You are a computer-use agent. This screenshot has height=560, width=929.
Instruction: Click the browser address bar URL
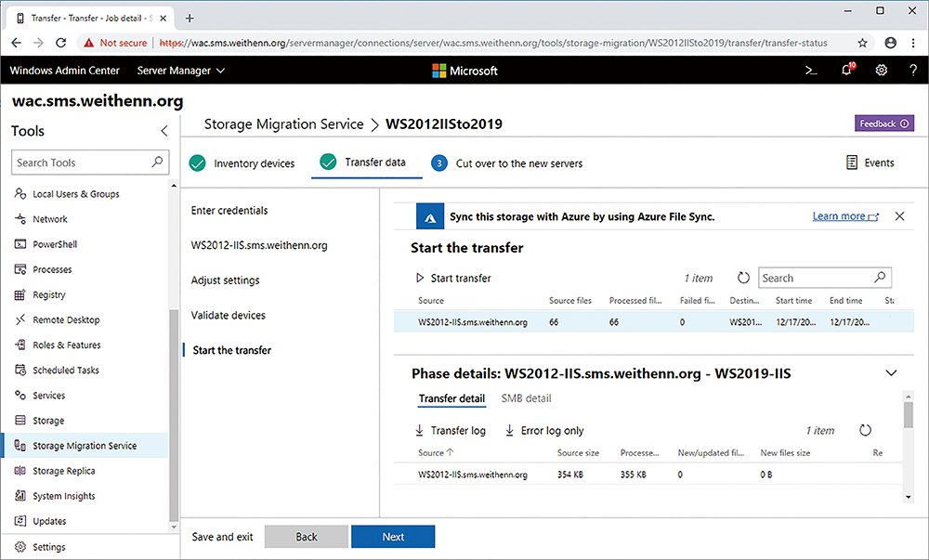click(x=493, y=43)
